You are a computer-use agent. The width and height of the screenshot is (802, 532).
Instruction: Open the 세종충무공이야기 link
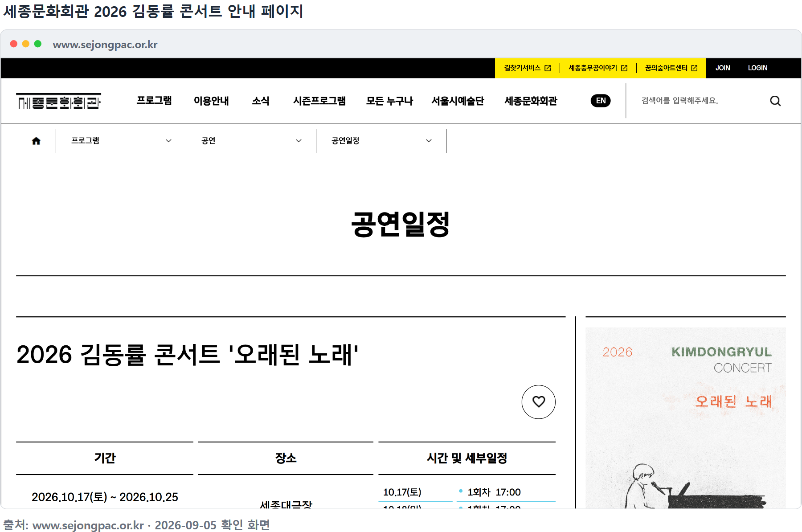pyautogui.click(x=597, y=68)
